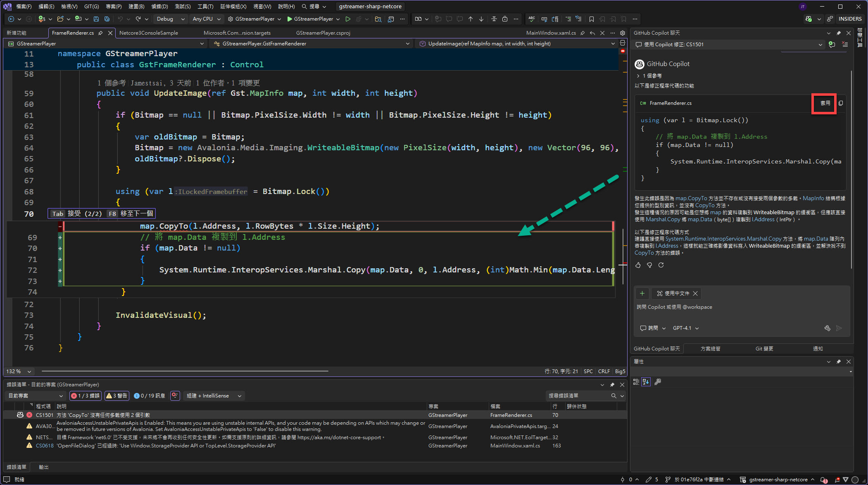Image resolution: width=868 pixels, height=485 pixels.
Task: Copy the FrameRenderer.cs code snippet
Action: [841, 103]
